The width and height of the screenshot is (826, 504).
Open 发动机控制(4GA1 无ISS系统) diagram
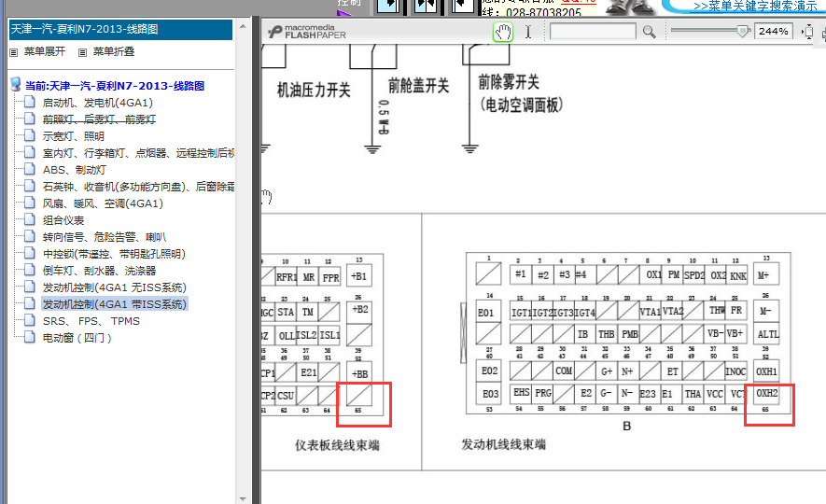click(114, 287)
